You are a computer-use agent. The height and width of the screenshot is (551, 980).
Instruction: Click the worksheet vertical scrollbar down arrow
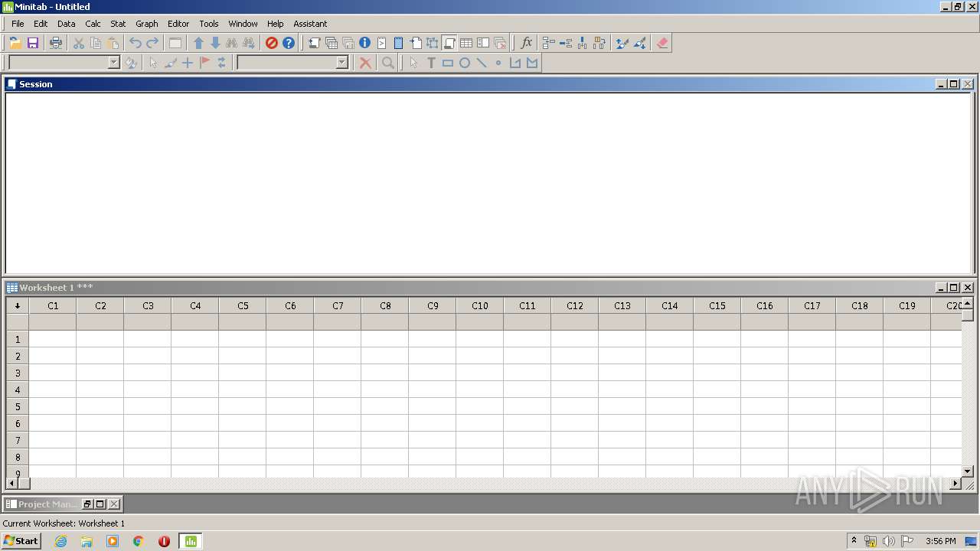tap(968, 471)
